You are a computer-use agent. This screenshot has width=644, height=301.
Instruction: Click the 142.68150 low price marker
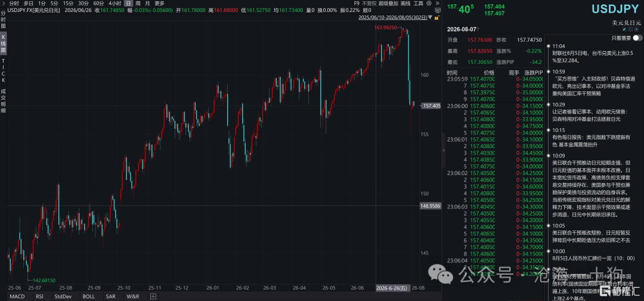(44, 279)
